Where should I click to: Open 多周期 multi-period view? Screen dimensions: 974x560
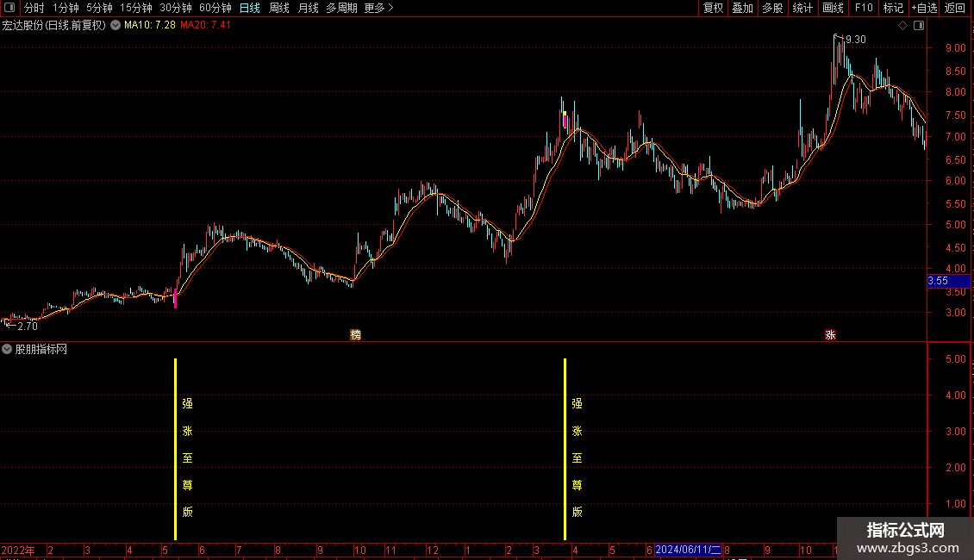pos(341,8)
